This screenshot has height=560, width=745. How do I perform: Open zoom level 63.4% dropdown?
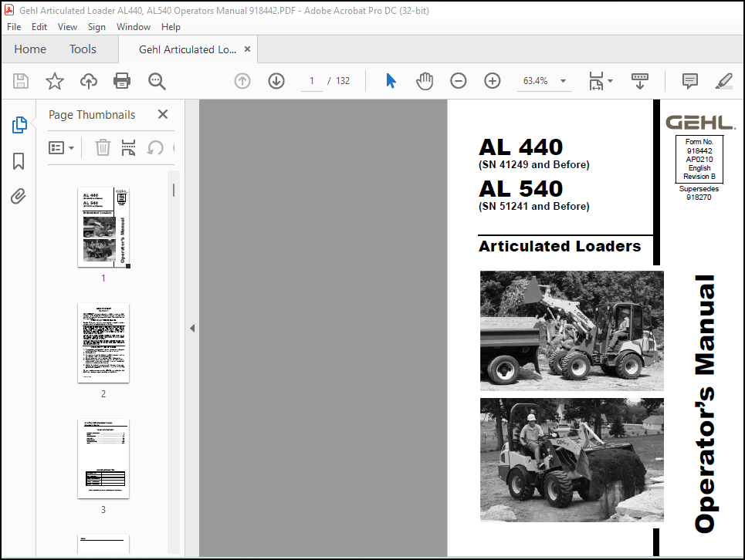click(563, 81)
